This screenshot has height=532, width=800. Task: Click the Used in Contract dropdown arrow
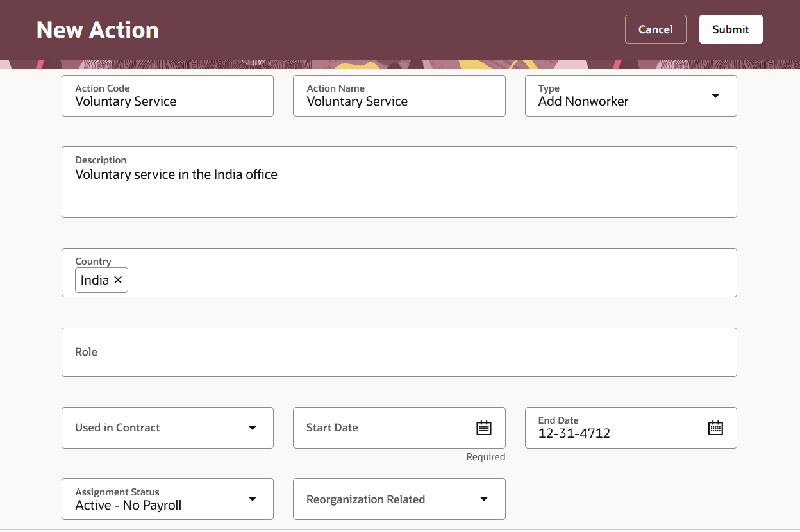(x=253, y=428)
